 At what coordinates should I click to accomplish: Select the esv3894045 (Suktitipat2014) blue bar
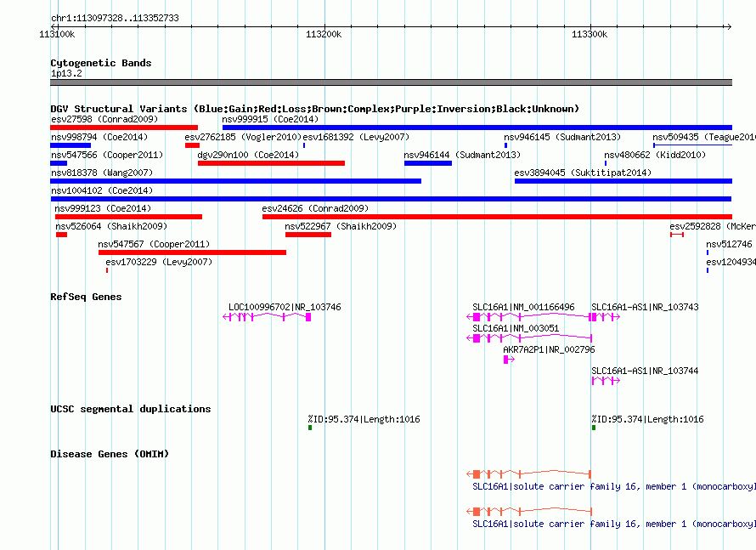pos(623,181)
